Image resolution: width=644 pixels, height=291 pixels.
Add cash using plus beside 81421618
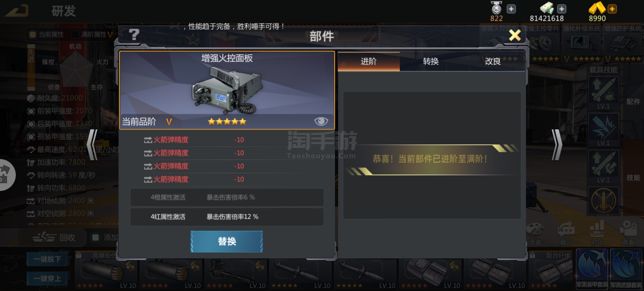(561, 9)
